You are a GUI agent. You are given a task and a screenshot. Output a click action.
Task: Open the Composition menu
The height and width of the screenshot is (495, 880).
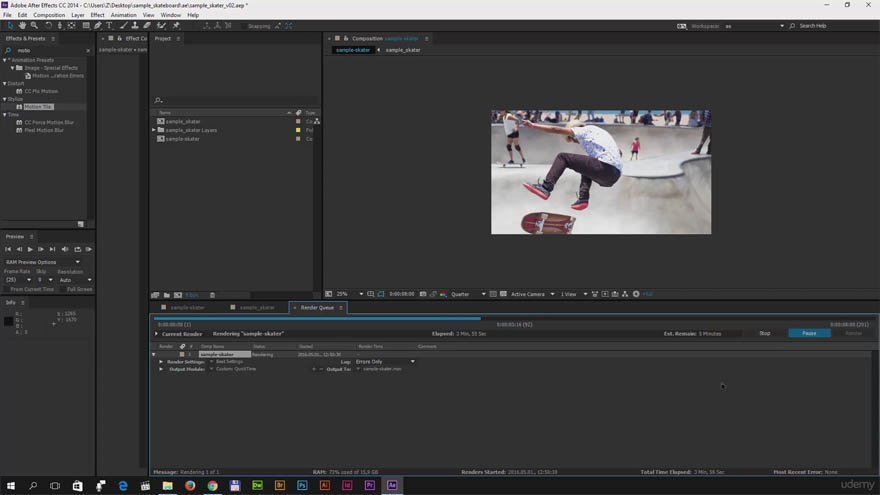coord(49,15)
